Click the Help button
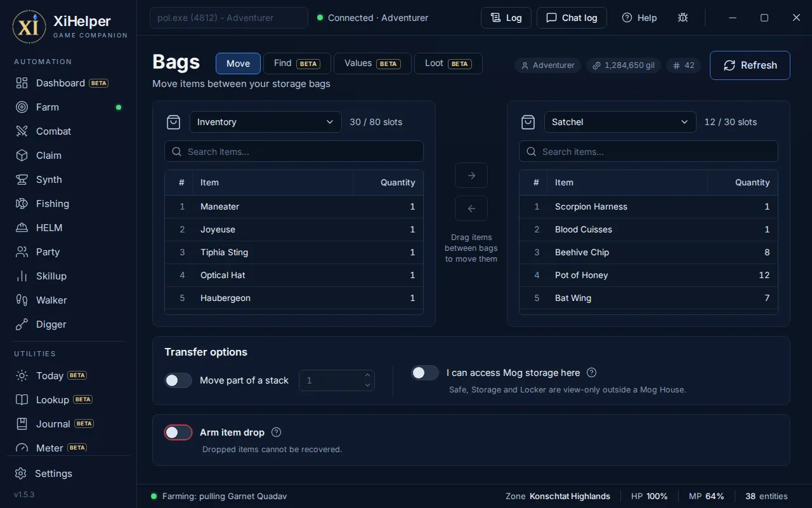This screenshot has height=508, width=812. click(639, 18)
